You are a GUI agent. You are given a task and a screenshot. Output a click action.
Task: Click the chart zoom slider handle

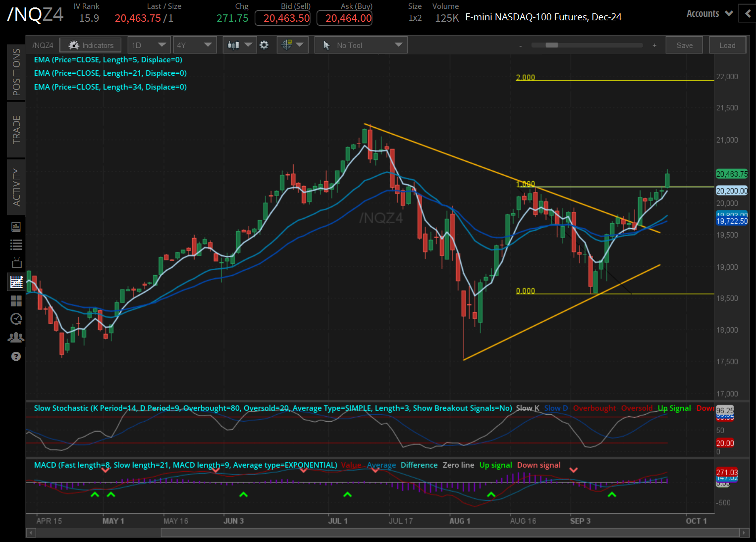(x=552, y=45)
